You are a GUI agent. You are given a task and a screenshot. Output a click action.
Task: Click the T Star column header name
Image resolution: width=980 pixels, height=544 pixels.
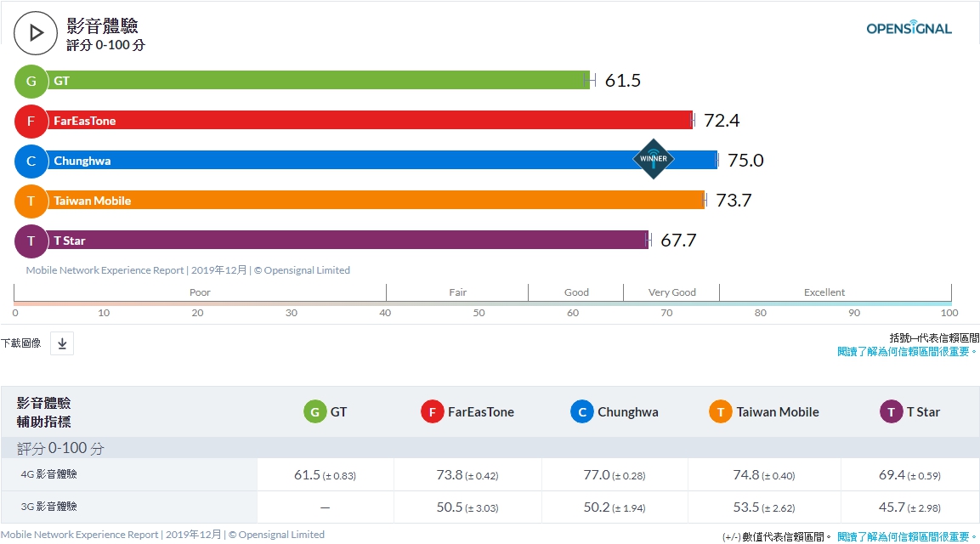click(923, 412)
